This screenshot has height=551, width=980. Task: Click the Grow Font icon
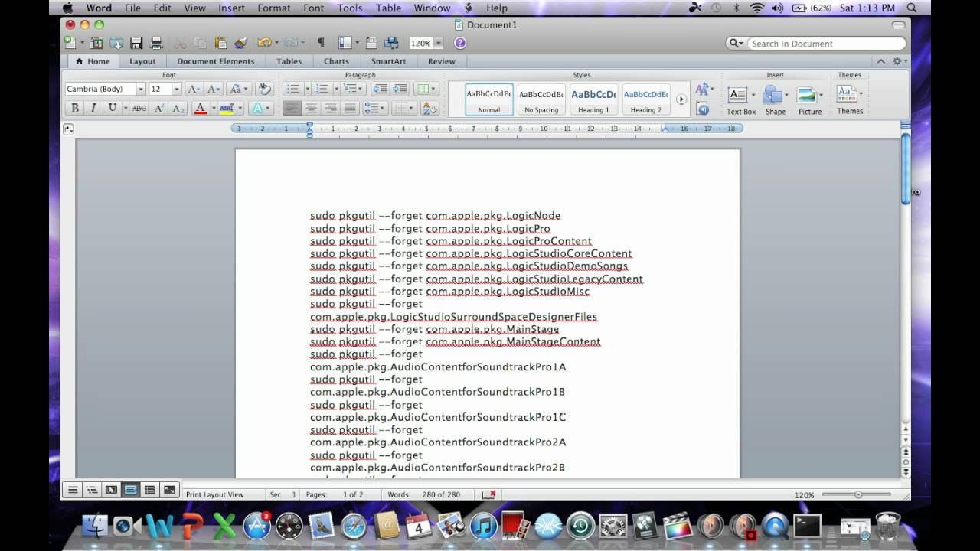[194, 89]
